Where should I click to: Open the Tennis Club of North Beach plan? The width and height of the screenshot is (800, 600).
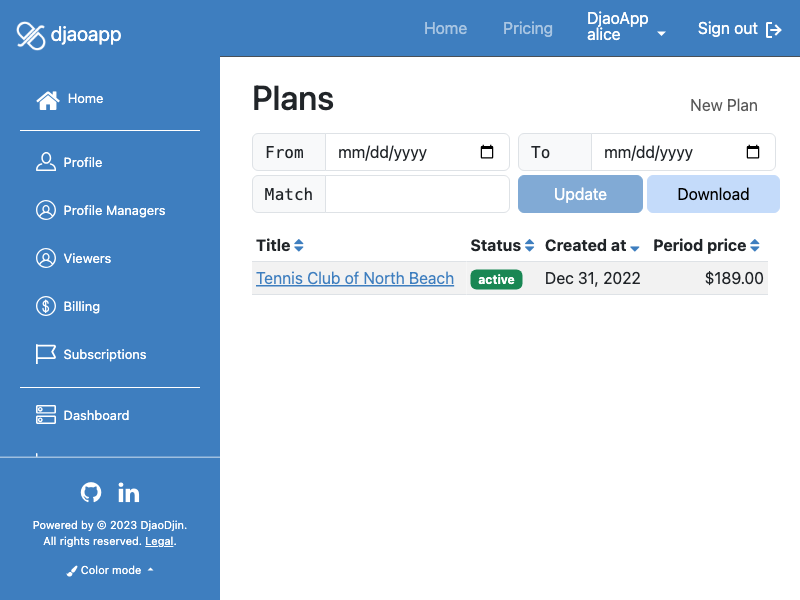(355, 278)
